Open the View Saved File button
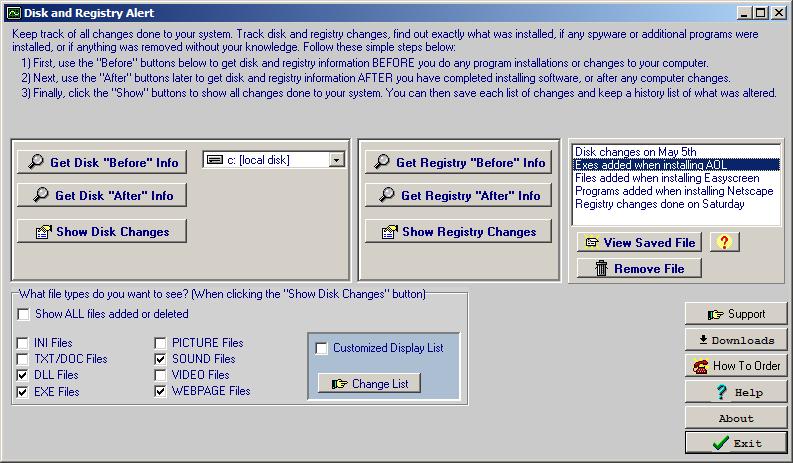 pos(639,242)
